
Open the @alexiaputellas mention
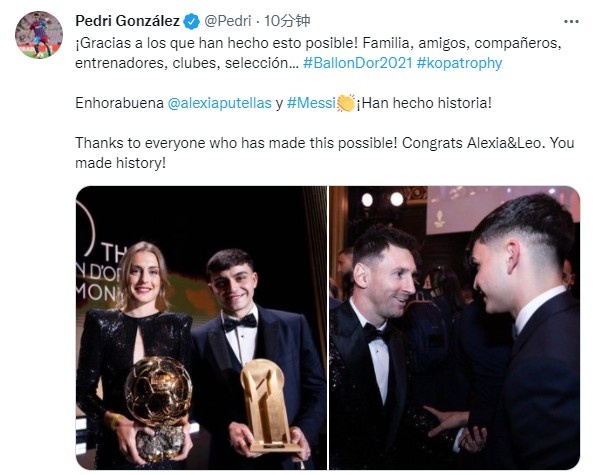219,103
